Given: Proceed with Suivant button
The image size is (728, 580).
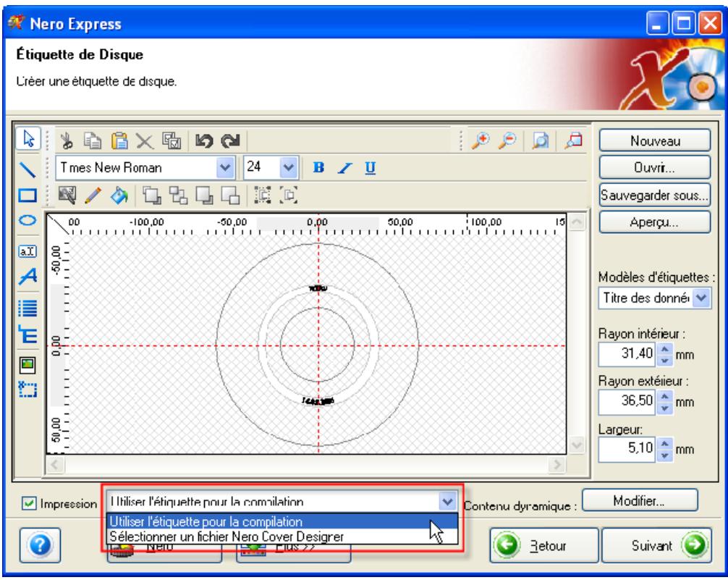Looking at the screenshot, I should click(x=656, y=545).
